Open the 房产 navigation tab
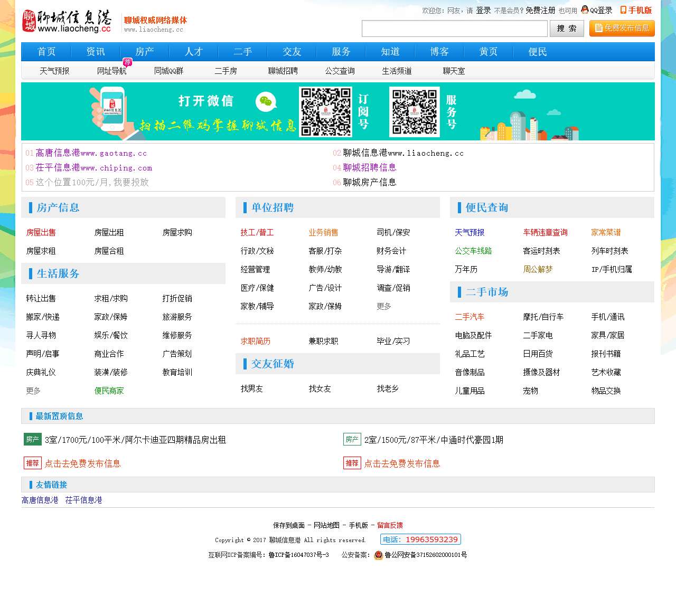676x616 pixels. pos(145,52)
